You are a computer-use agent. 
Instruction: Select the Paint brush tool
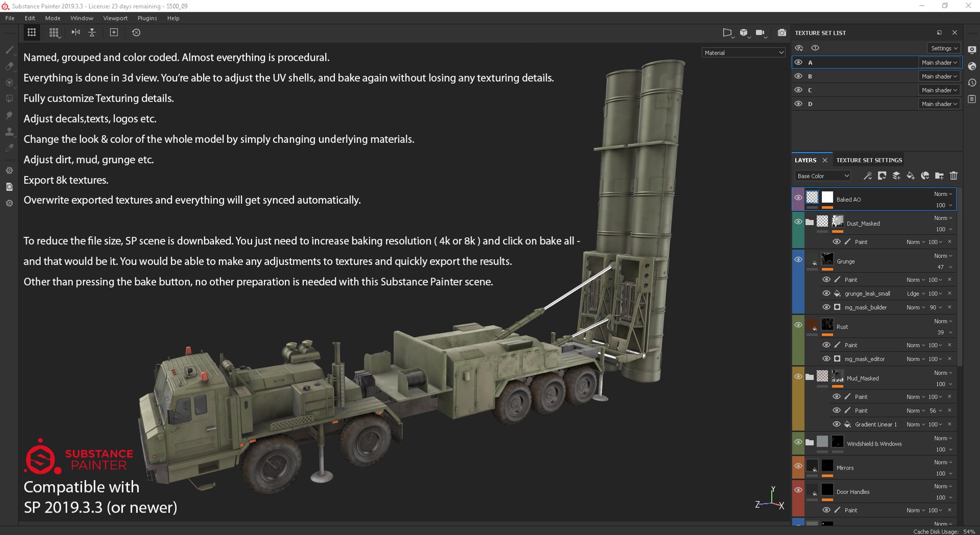point(9,50)
